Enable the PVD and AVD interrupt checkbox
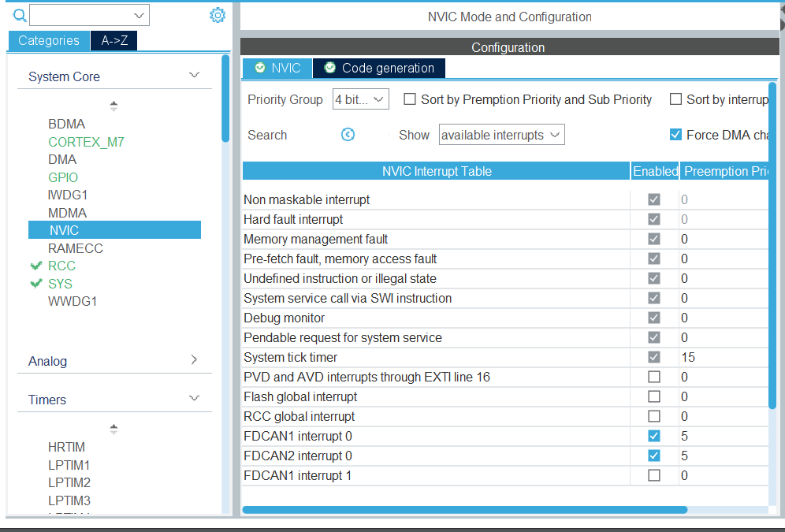The image size is (785, 532). click(653, 376)
